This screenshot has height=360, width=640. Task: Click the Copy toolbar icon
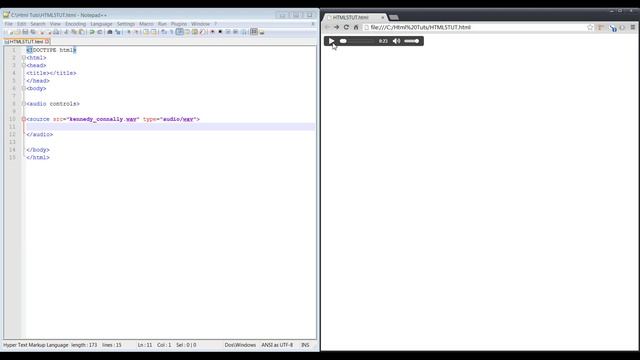(74, 32)
